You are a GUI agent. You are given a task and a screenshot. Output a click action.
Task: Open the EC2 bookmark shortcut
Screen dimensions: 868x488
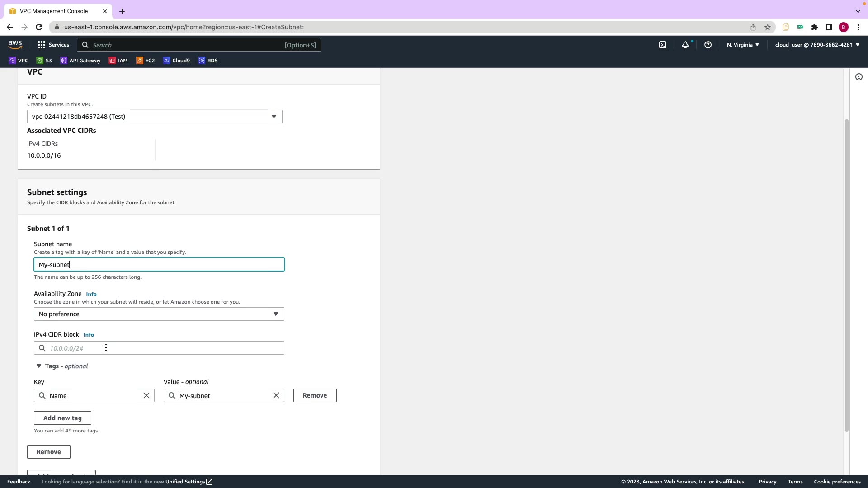146,61
